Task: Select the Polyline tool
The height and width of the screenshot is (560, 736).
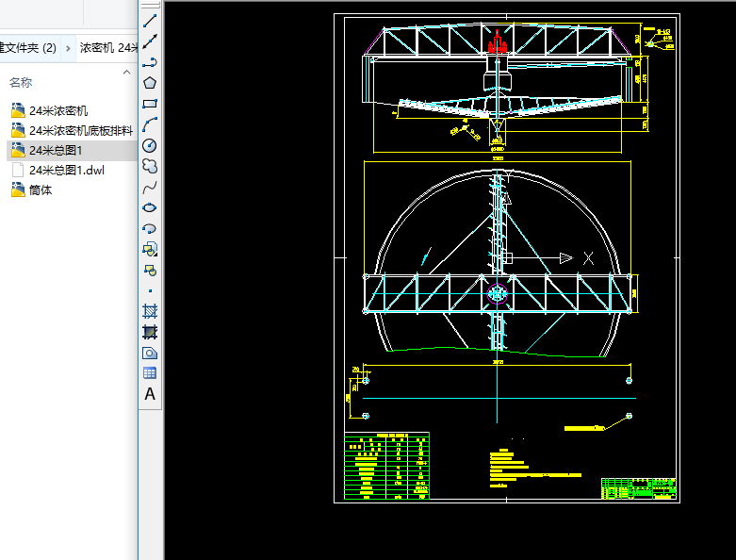Action: tap(150, 62)
